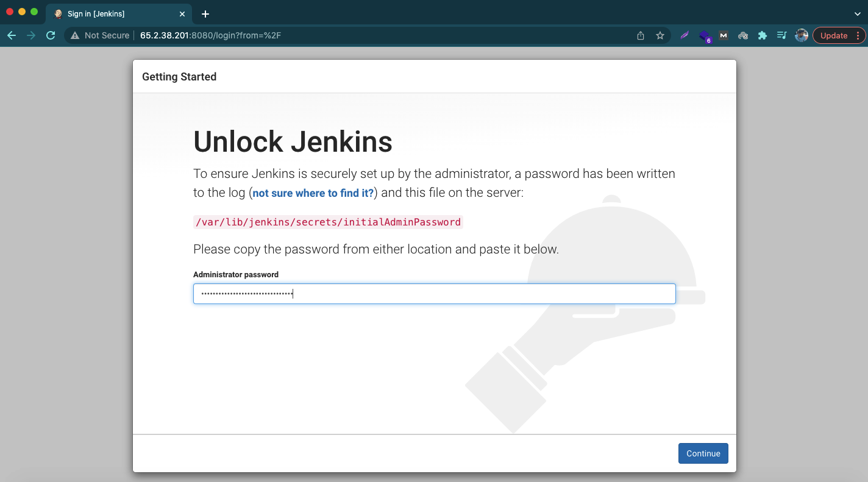This screenshot has width=868, height=482.
Task: Open the media control playlist icon
Action: (782, 35)
